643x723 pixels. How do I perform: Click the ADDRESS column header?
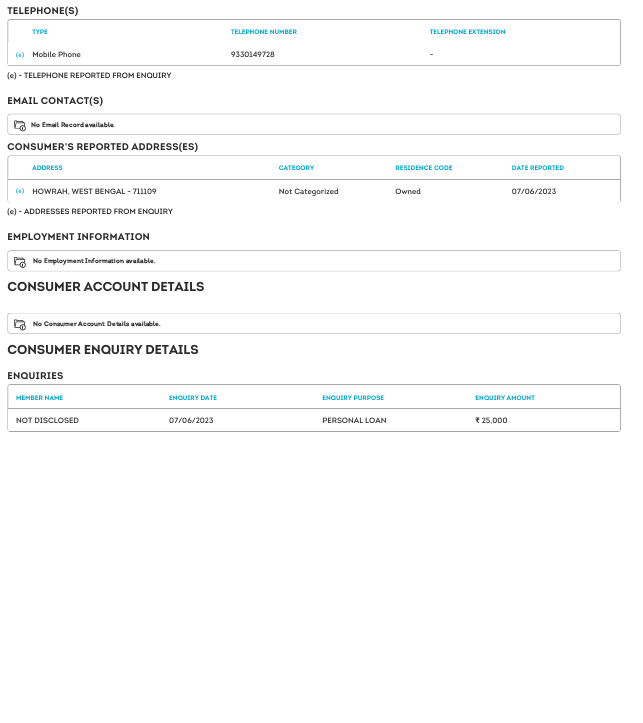tap(47, 168)
